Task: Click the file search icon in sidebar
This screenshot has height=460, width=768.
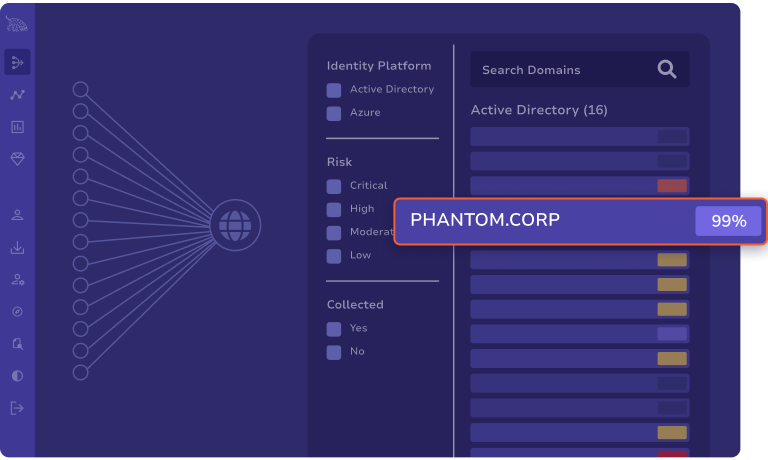Action: [17, 344]
